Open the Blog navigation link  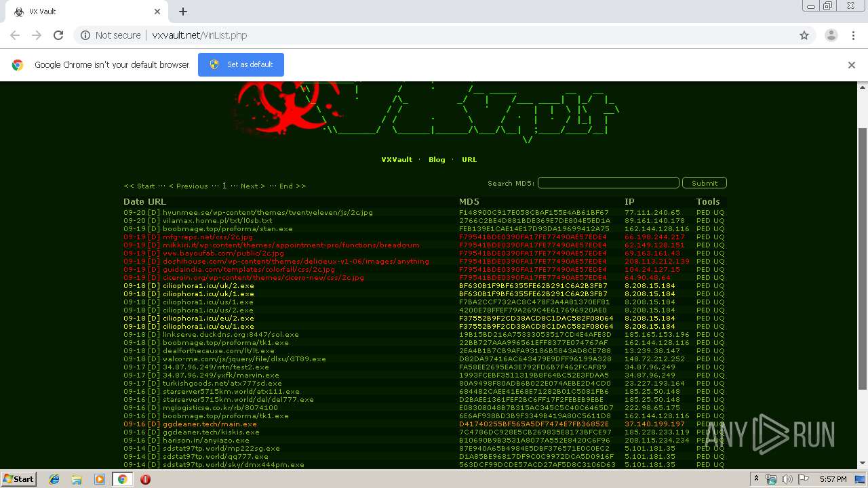437,160
